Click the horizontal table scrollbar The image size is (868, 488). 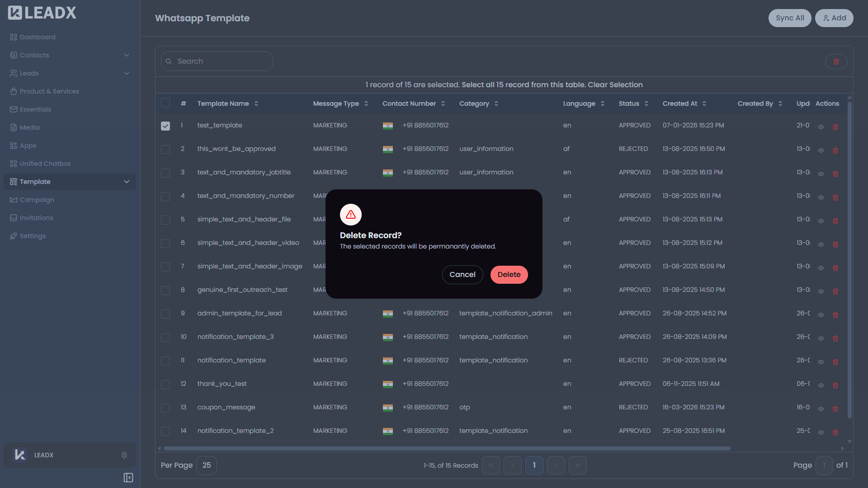point(447,449)
